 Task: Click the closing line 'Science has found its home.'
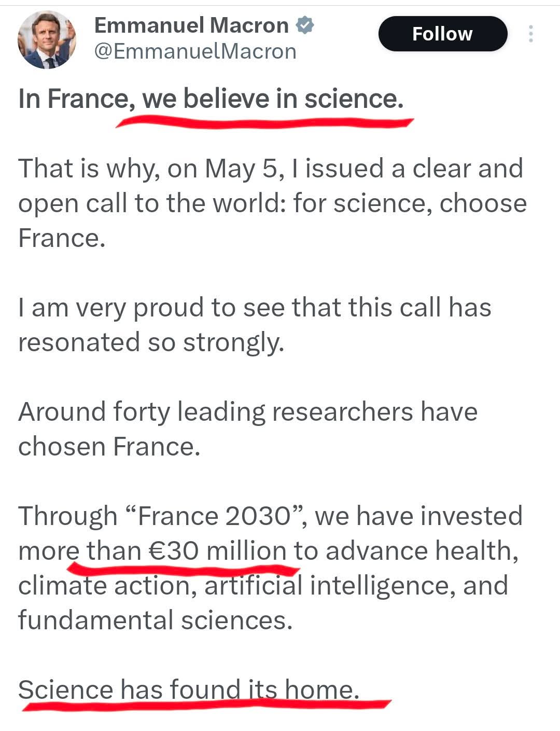188,690
